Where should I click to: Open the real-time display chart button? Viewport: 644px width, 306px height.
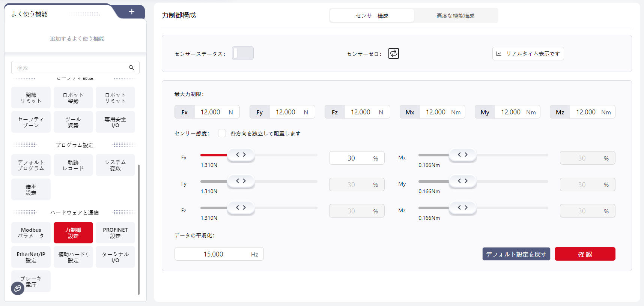pyautogui.click(x=528, y=54)
